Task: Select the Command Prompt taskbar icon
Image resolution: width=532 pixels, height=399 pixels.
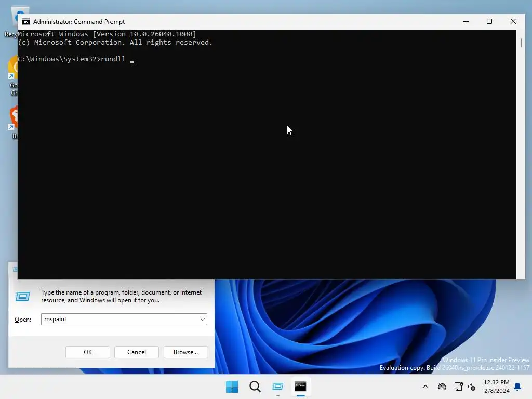Action: pos(300,387)
